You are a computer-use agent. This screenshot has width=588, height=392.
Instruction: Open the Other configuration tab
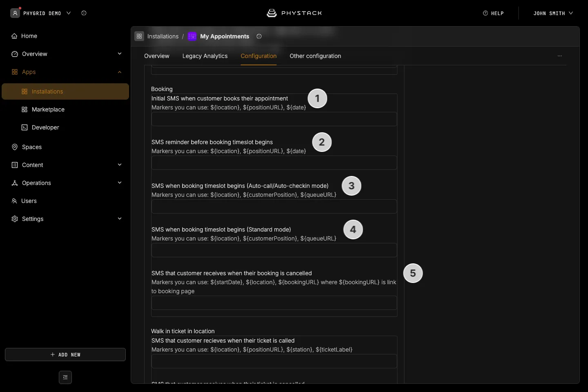point(315,56)
